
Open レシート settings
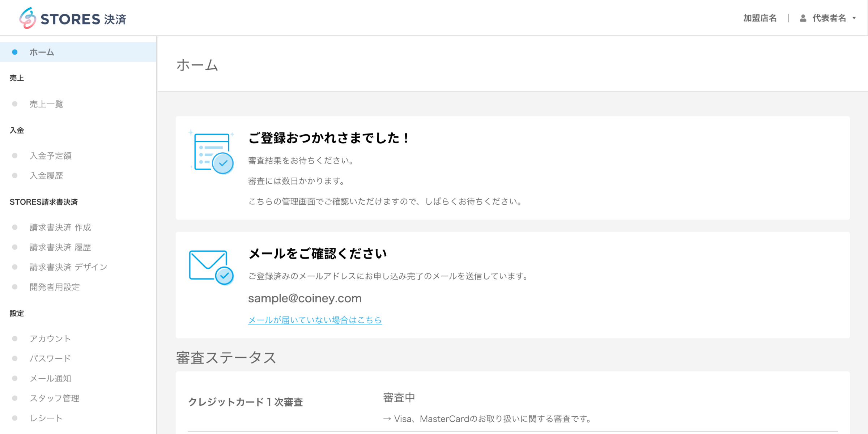tap(46, 418)
